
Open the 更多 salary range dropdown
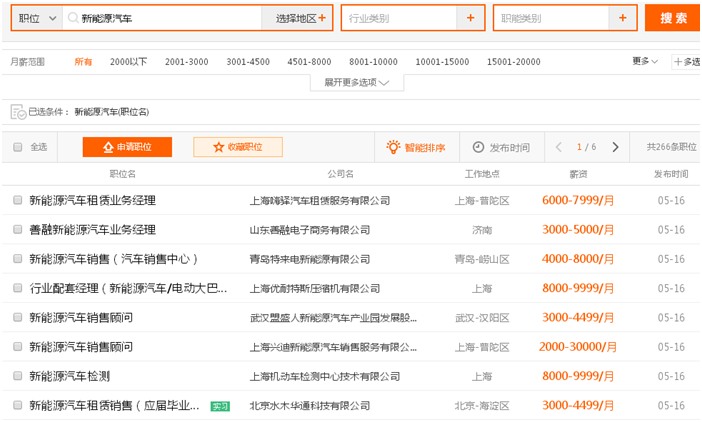645,61
